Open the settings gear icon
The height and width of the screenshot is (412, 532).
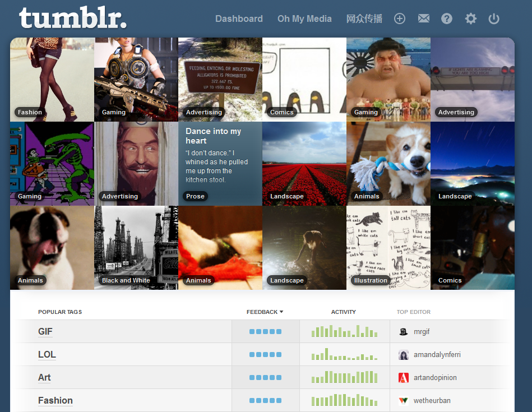pyautogui.click(x=470, y=18)
